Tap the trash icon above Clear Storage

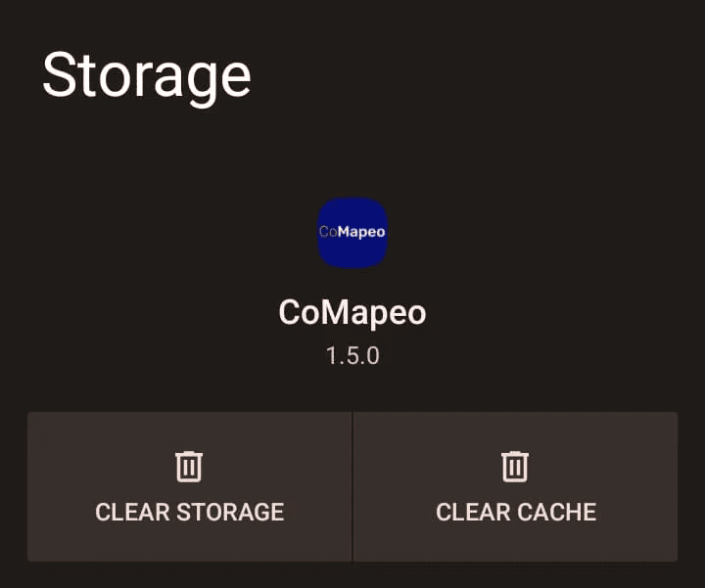pyautogui.click(x=189, y=467)
